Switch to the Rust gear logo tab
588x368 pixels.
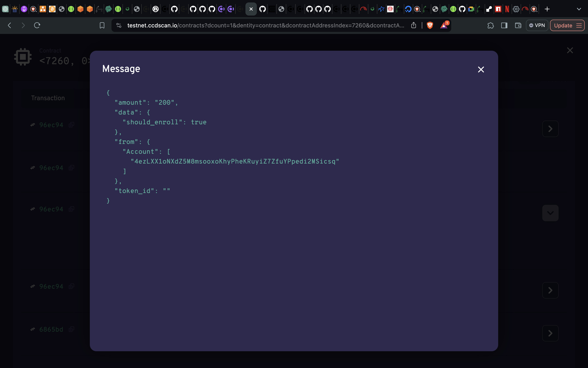[156, 9]
